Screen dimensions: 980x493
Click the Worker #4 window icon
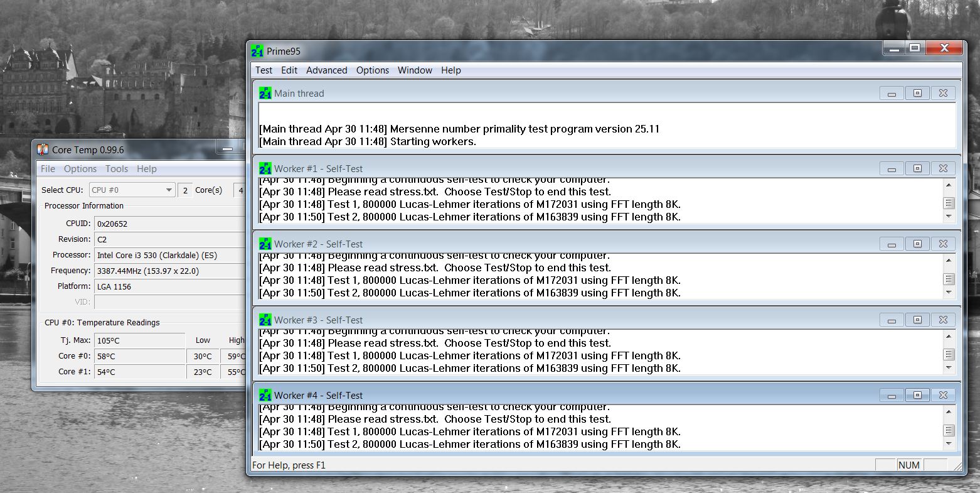(265, 395)
